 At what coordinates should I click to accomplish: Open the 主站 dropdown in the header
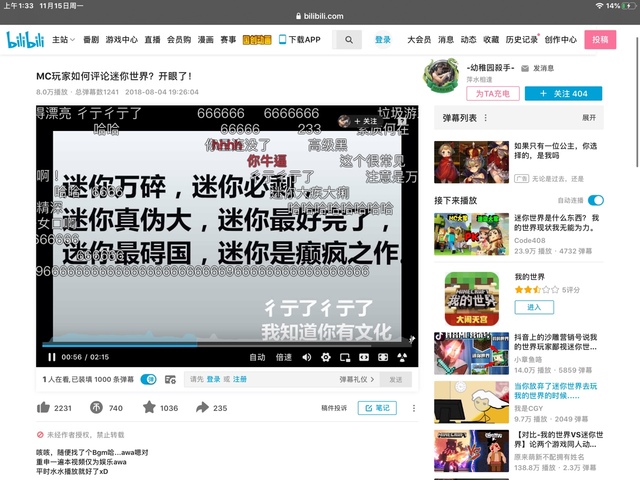pos(63,40)
